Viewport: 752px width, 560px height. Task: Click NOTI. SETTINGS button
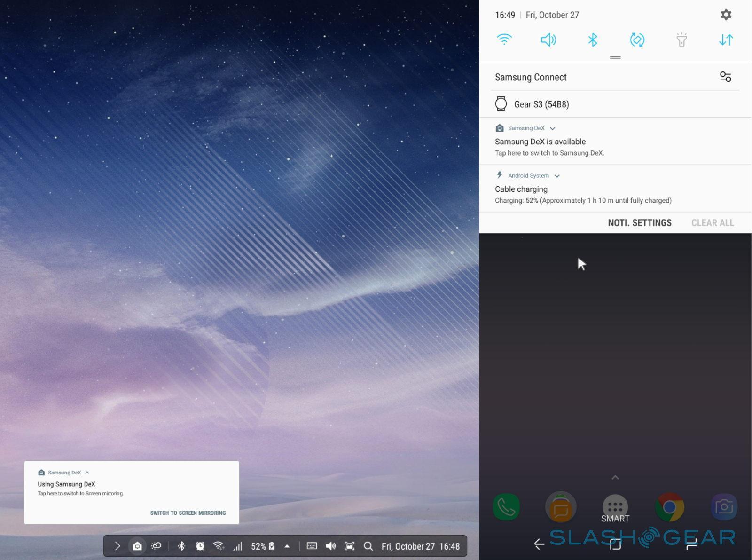pos(639,223)
